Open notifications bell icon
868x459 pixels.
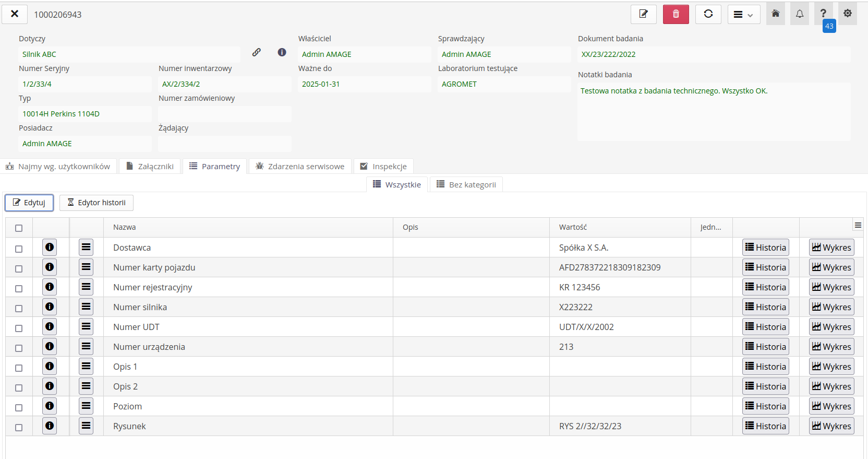pos(799,14)
